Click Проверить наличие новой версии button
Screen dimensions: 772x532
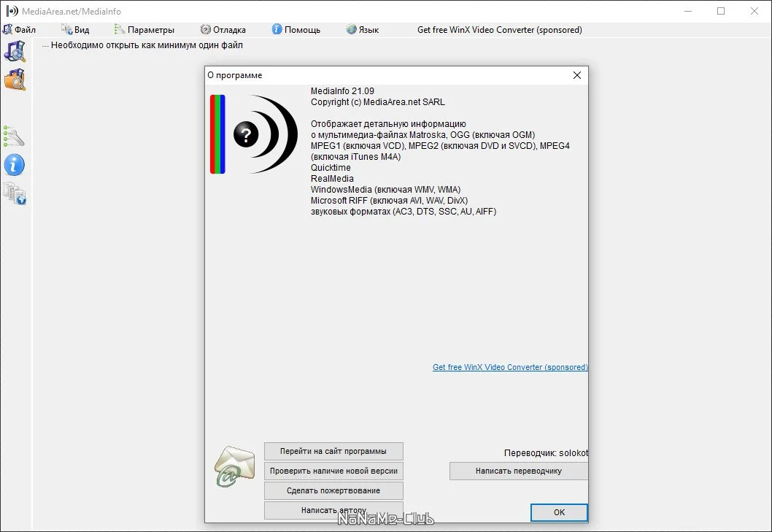click(333, 471)
